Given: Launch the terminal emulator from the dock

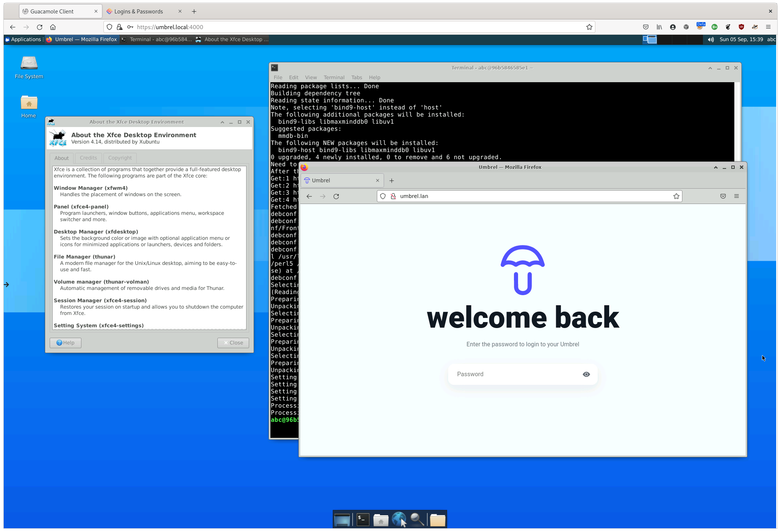Looking at the screenshot, I should (x=362, y=519).
